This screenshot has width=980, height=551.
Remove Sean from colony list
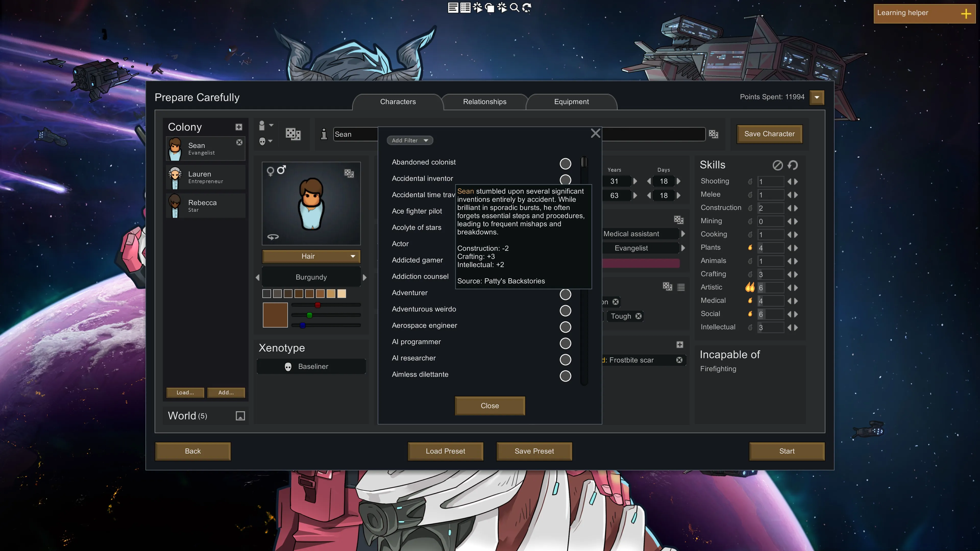click(239, 142)
